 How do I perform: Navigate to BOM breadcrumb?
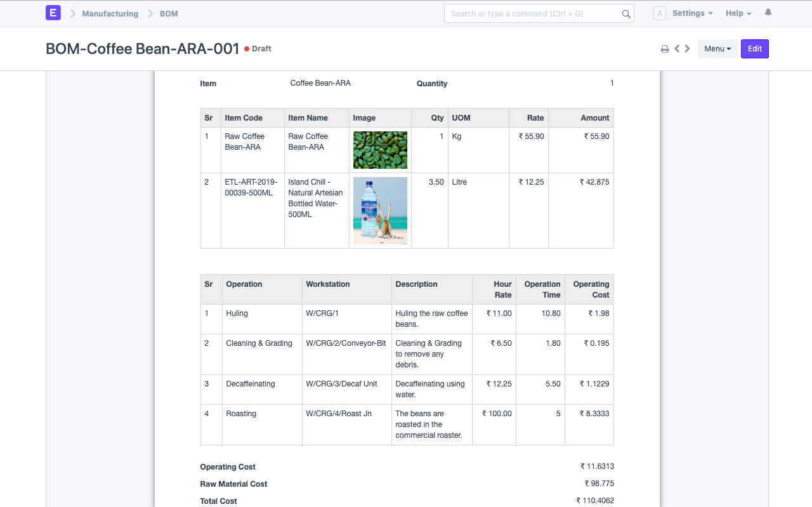[x=169, y=13]
